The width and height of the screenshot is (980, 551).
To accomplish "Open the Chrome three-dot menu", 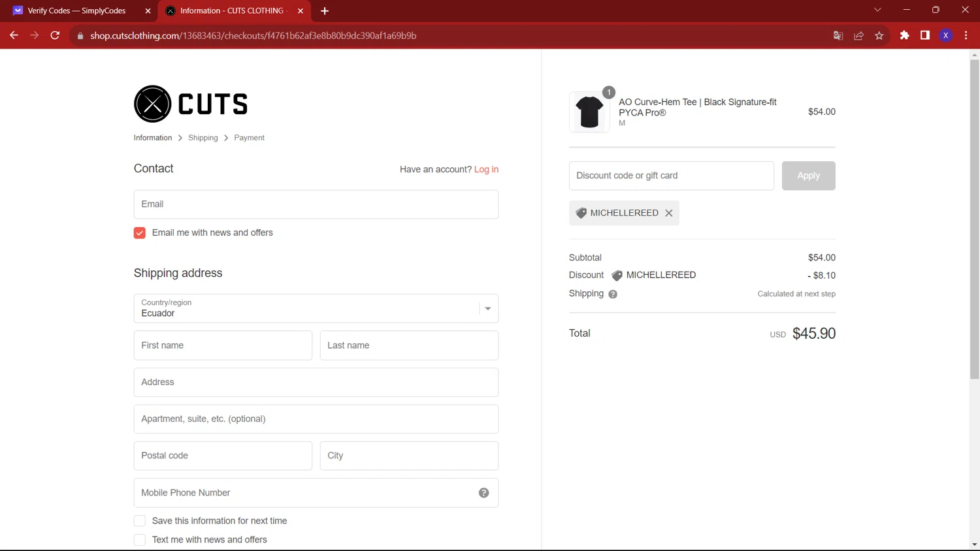I will [x=966, y=35].
